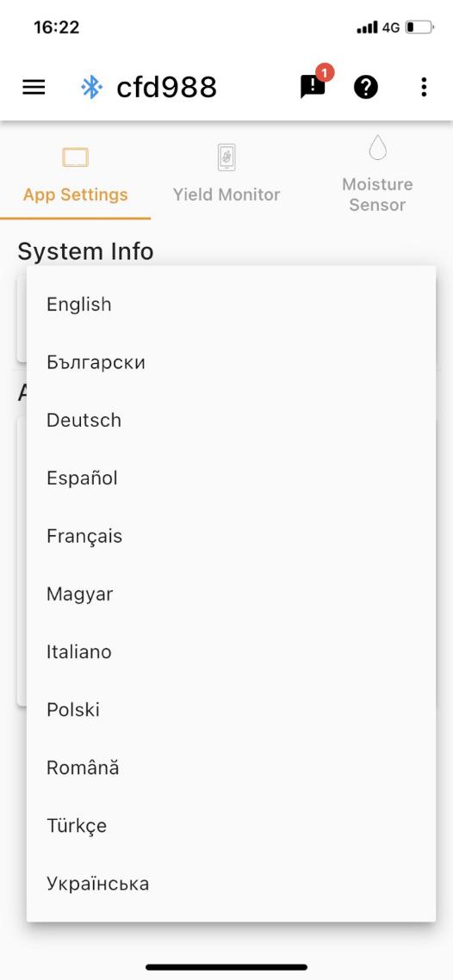Select Italiano language option
This screenshot has width=453, height=980.
click(231, 652)
